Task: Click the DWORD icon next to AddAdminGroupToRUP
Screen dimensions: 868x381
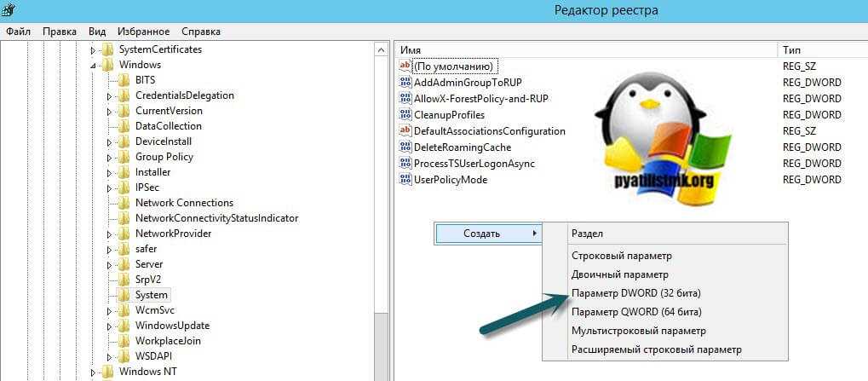Action: [405, 83]
